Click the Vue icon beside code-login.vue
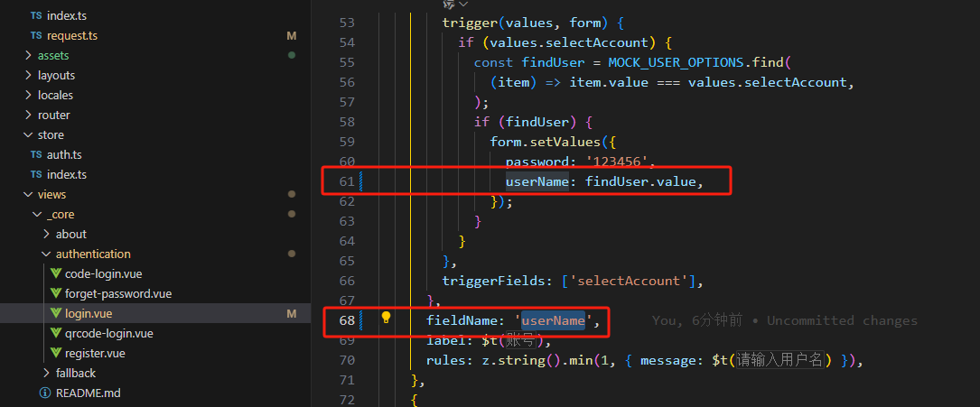The width and height of the screenshot is (980, 407). [55, 273]
